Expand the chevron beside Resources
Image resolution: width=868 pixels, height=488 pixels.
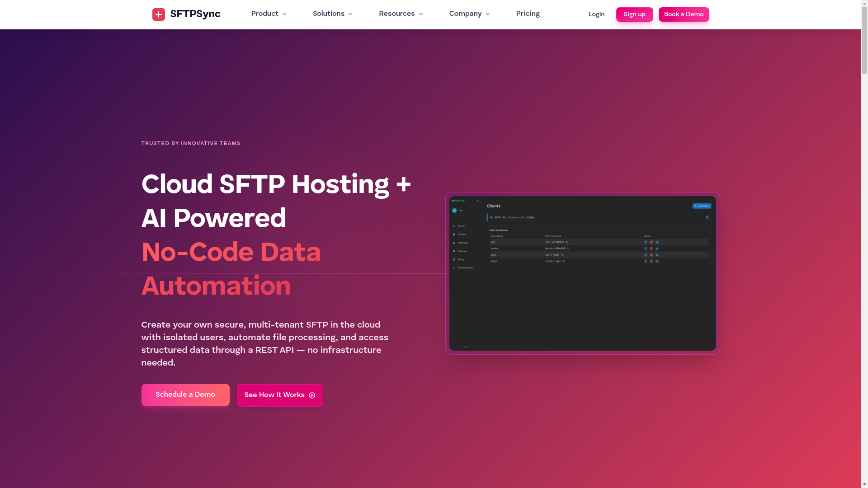click(421, 14)
